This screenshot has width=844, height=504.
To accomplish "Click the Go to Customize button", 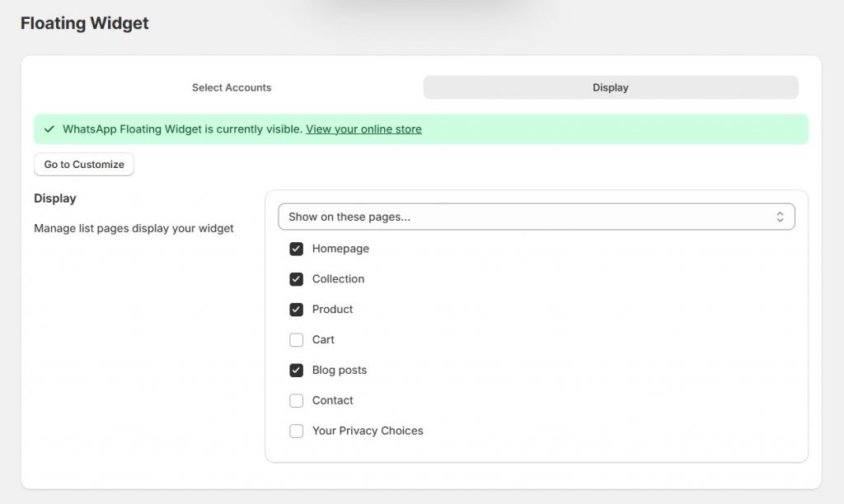I will click(84, 164).
